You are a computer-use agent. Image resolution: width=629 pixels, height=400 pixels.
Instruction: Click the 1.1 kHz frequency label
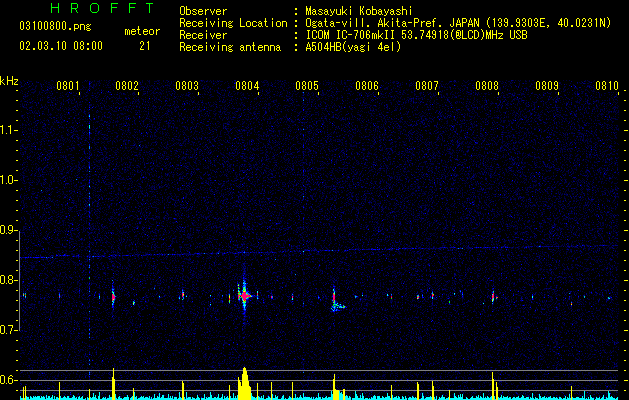(x=9, y=130)
